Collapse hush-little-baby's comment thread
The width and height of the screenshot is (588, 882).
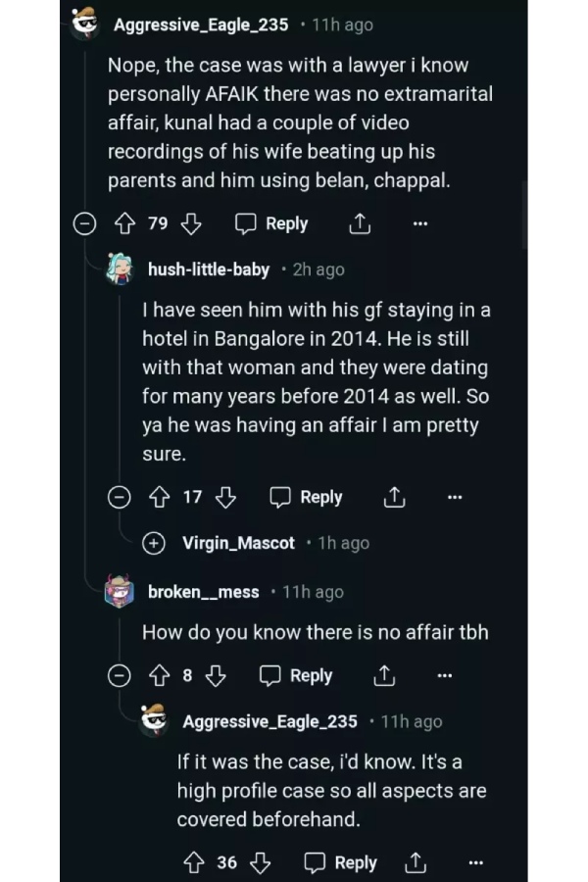coord(120,497)
